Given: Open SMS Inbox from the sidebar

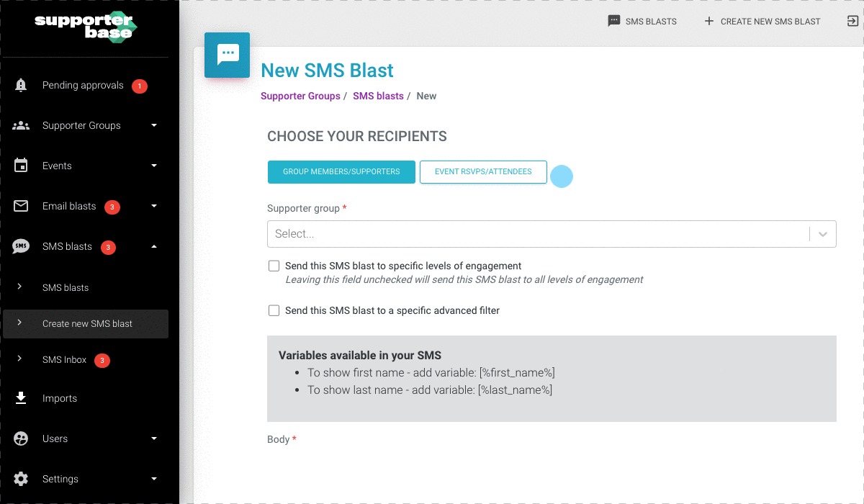Looking at the screenshot, I should click(65, 359).
